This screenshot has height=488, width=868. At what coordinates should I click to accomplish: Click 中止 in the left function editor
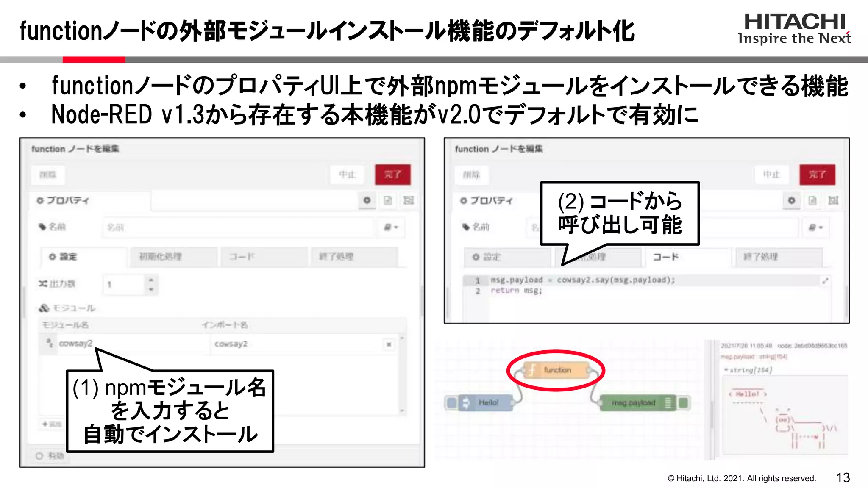[347, 175]
